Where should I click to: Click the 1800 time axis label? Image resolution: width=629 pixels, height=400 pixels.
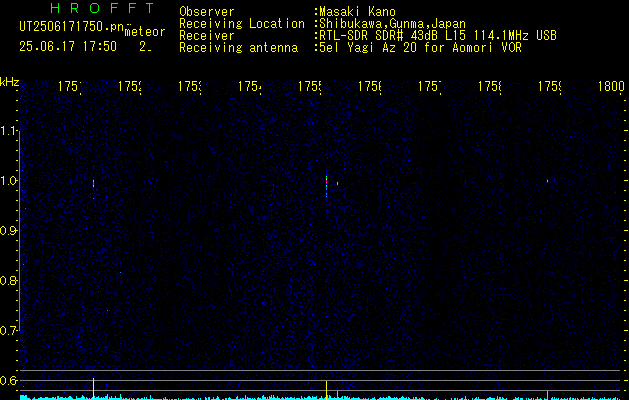tap(611, 86)
